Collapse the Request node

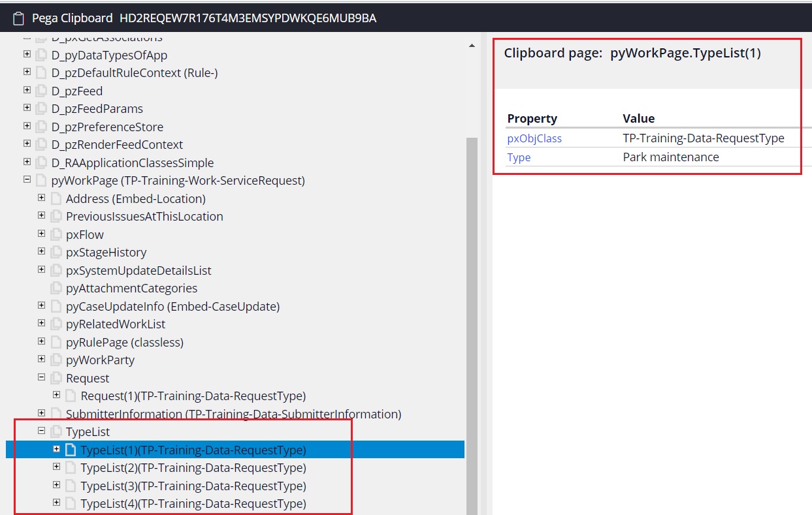(x=41, y=378)
